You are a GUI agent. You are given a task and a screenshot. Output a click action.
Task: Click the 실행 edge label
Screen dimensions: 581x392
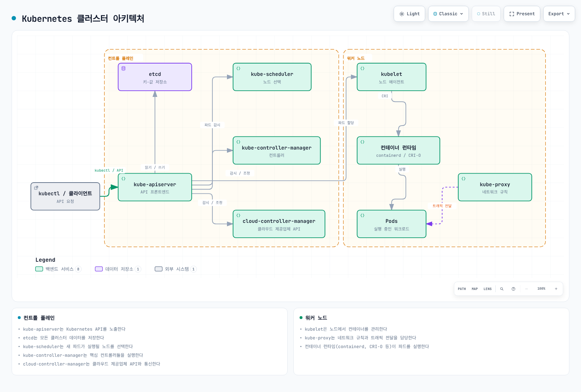point(402,169)
